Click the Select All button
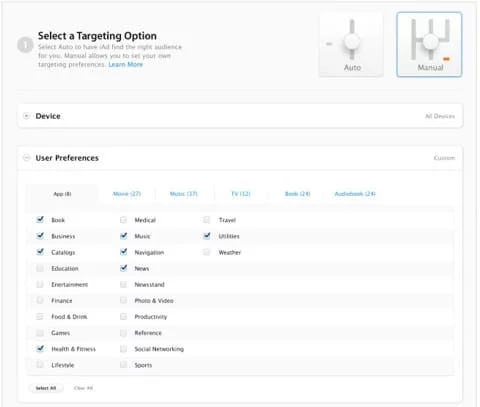This screenshot has width=480, height=407. (x=46, y=388)
